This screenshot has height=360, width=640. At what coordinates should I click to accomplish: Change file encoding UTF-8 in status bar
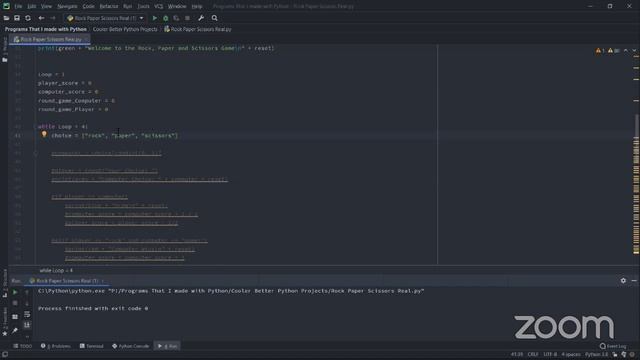pos(550,355)
